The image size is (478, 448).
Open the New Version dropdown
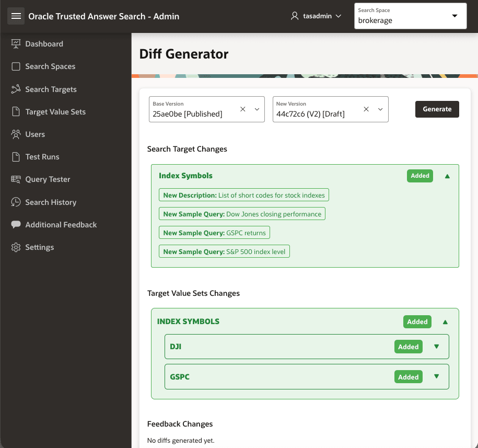(380, 109)
